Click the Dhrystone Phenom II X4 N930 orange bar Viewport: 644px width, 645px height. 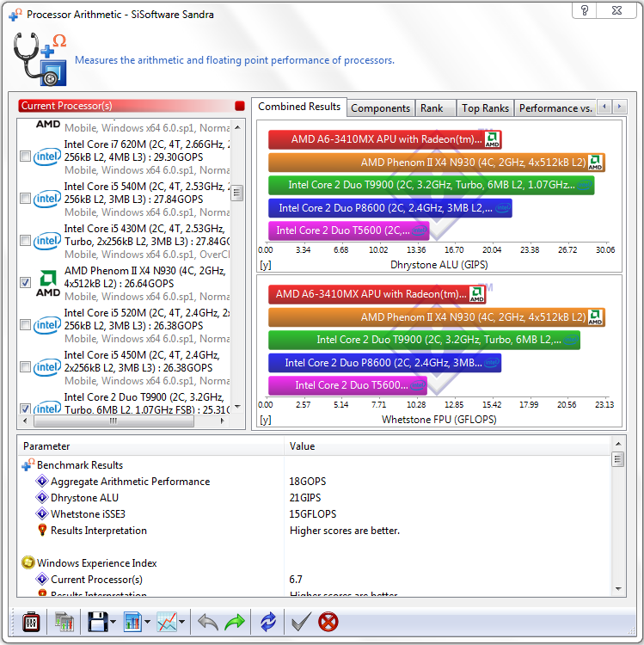[x=437, y=163]
